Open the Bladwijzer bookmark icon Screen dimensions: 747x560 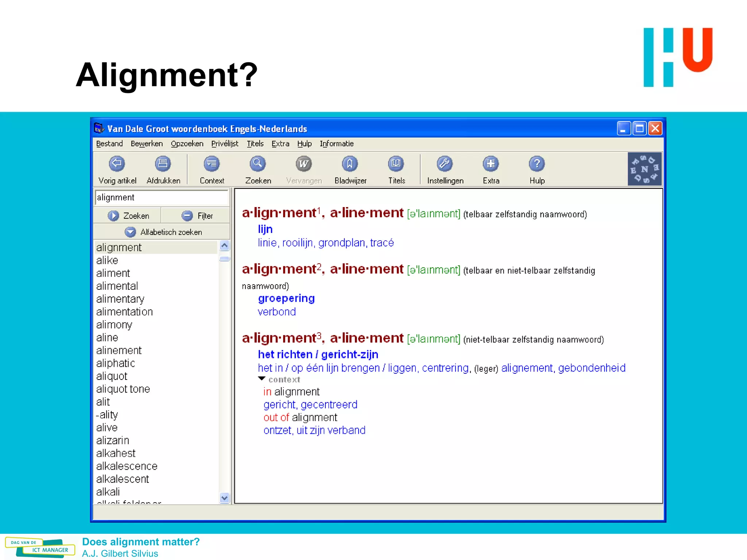[350, 164]
